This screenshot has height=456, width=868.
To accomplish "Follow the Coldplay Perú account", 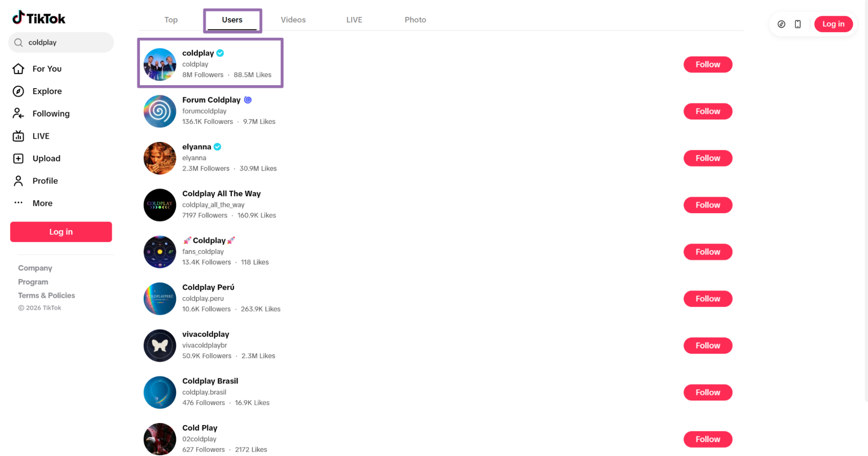I will pyautogui.click(x=708, y=299).
